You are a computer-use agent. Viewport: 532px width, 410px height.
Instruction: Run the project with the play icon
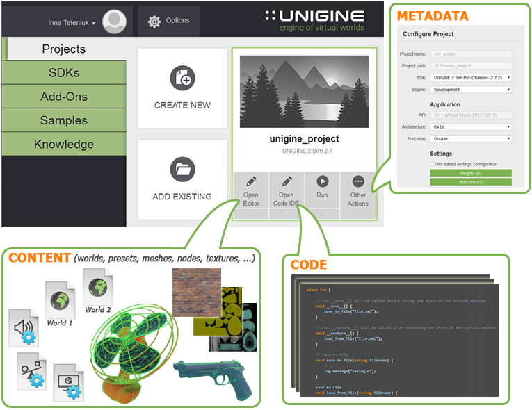click(x=322, y=181)
